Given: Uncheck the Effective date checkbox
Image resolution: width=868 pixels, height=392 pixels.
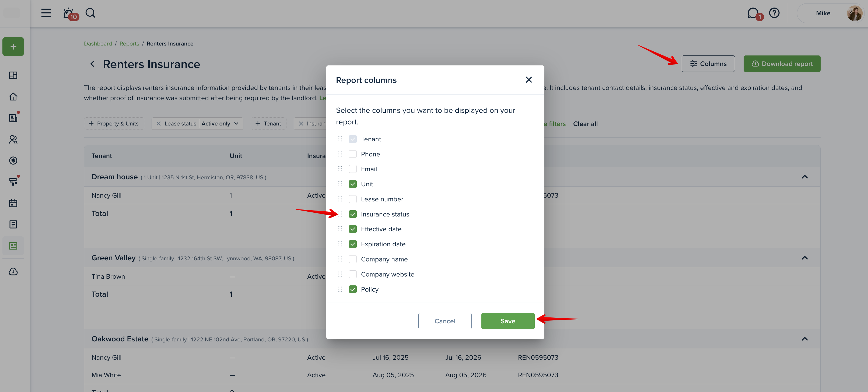Looking at the screenshot, I should (x=352, y=229).
